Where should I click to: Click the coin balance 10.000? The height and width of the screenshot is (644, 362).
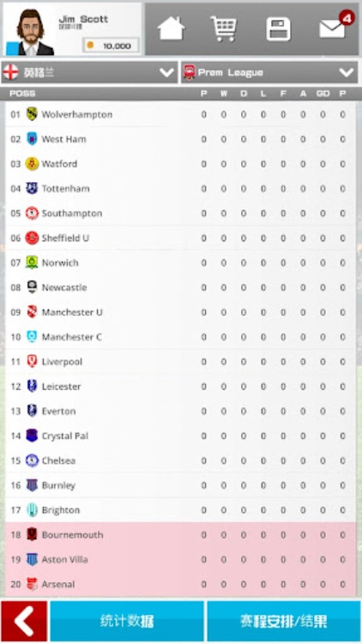coord(111,46)
